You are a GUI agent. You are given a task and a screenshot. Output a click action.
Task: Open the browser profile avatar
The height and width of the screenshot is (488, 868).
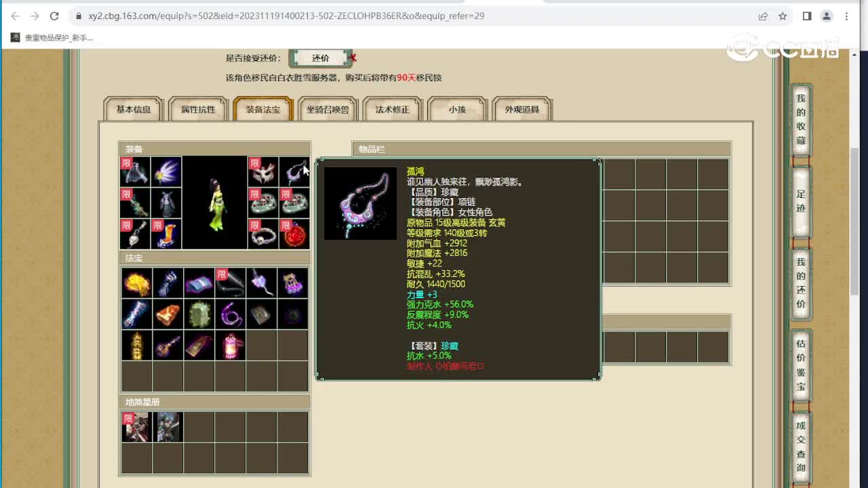click(x=827, y=16)
